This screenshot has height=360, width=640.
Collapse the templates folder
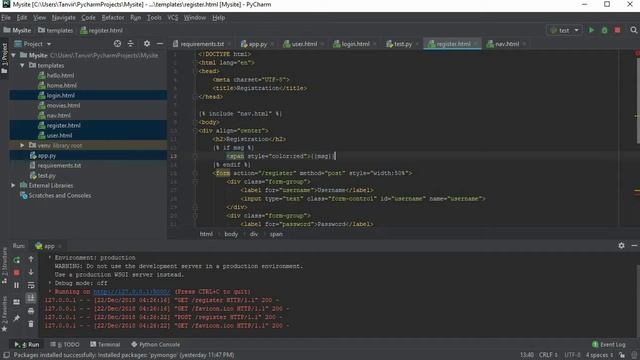tap(22, 65)
